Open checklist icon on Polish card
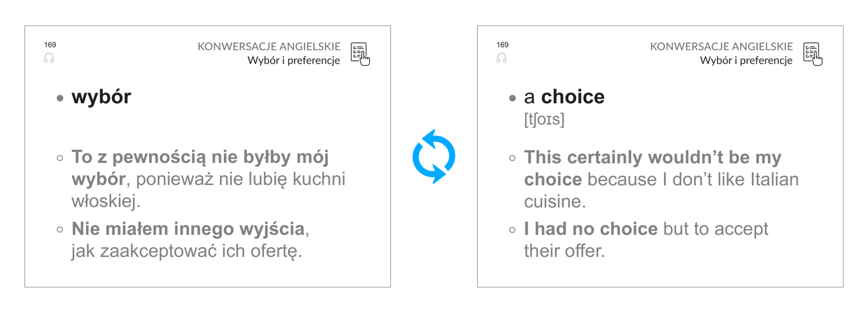This screenshot has height=313, width=868. pyautogui.click(x=360, y=54)
